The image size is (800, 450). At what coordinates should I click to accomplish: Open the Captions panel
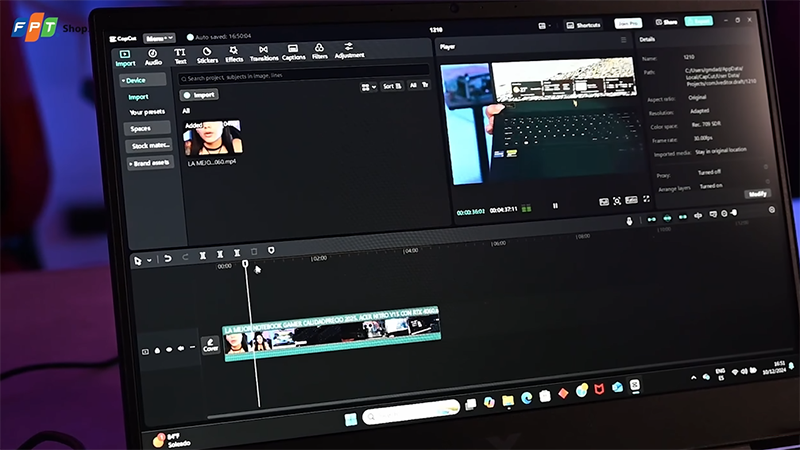(293, 52)
